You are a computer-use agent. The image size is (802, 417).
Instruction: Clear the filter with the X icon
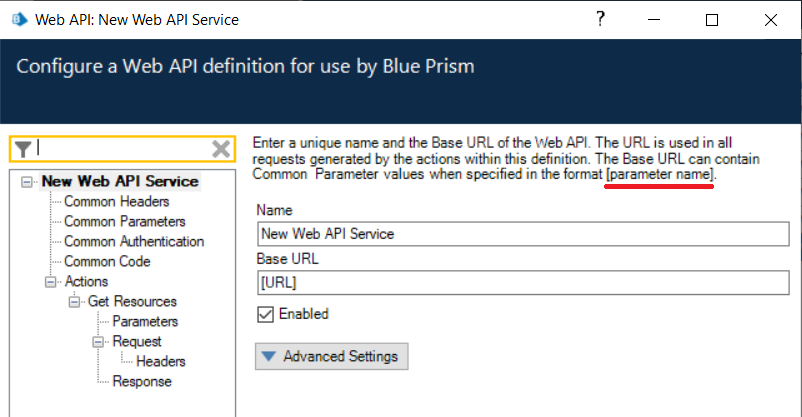coord(221,148)
